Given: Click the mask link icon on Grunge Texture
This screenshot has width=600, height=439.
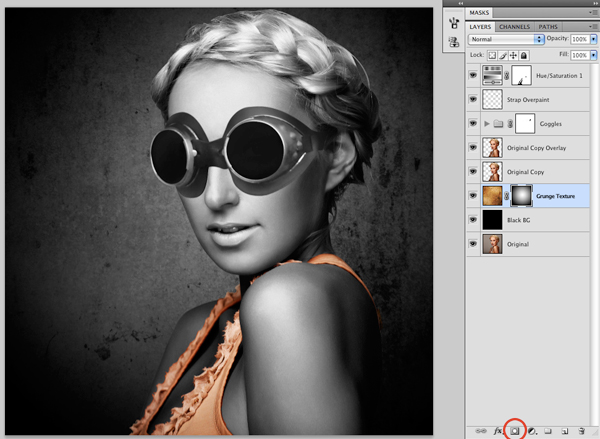Looking at the screenshot, I should (x=507, y=196).
